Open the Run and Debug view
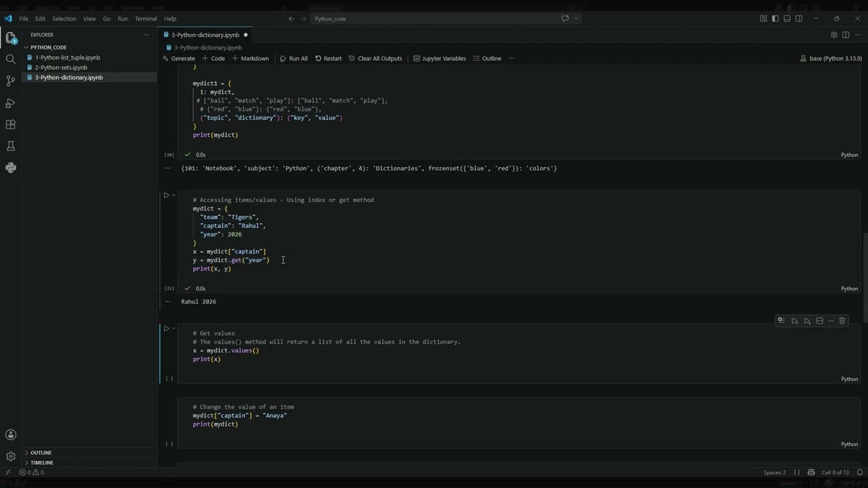This screenshot has width=868, height=488. tap(10, 103)
